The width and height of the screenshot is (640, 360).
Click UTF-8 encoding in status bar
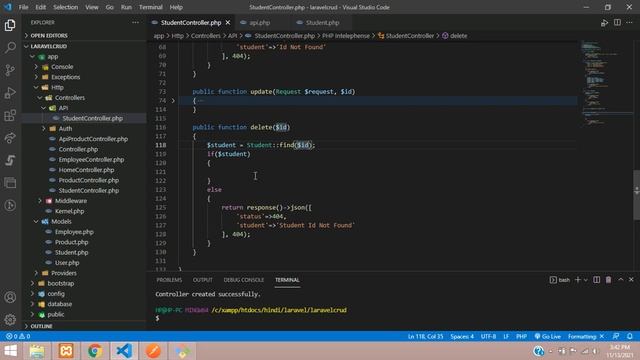(x=488, y=336)
